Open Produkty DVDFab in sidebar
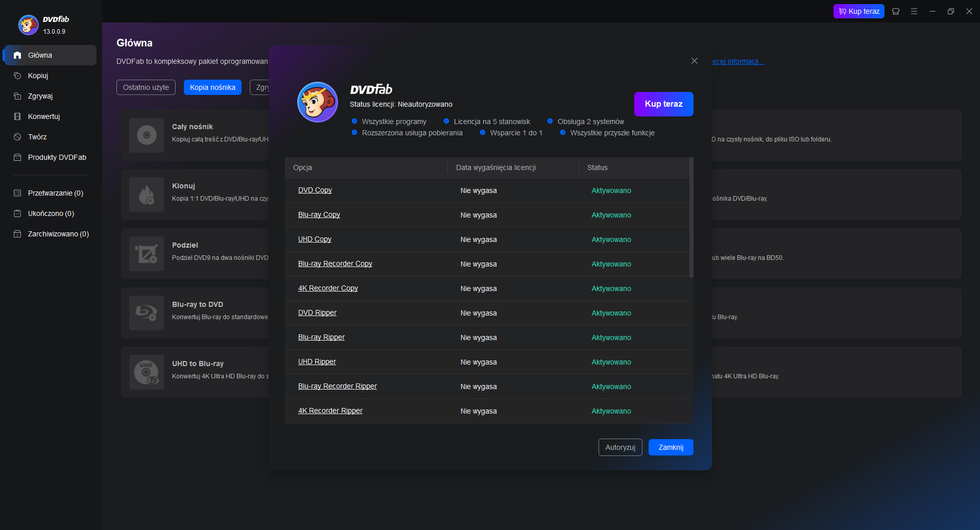Viewport: 980px width, 530px height. [50, 157]
